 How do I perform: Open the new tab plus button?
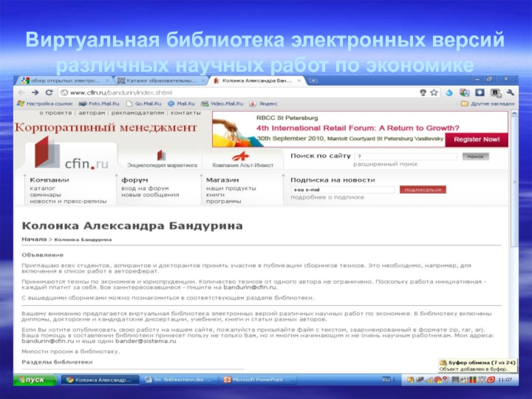pos(314,80)
